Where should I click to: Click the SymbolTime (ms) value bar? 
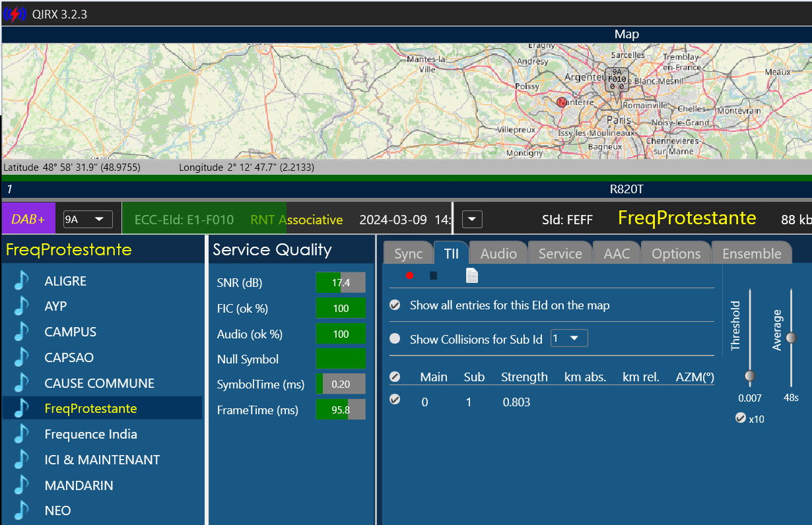coord(341,385)
